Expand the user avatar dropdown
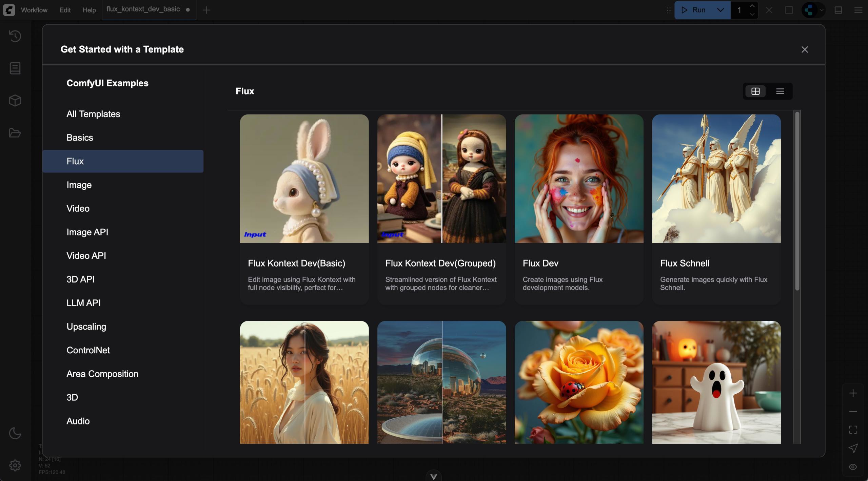Viewport: 868px width, 481px height. (822, 10)
